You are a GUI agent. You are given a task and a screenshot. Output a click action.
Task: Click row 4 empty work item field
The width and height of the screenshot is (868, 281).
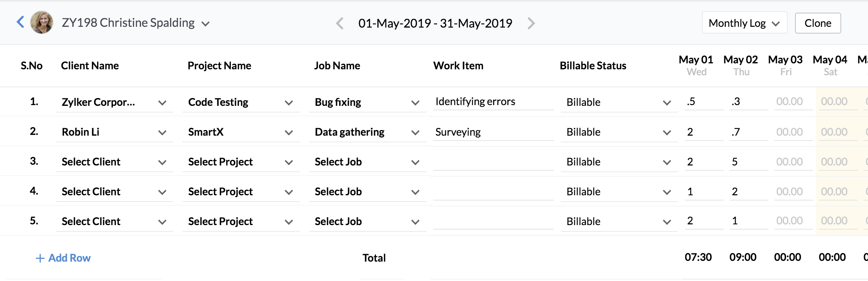(x=493, y=192)
